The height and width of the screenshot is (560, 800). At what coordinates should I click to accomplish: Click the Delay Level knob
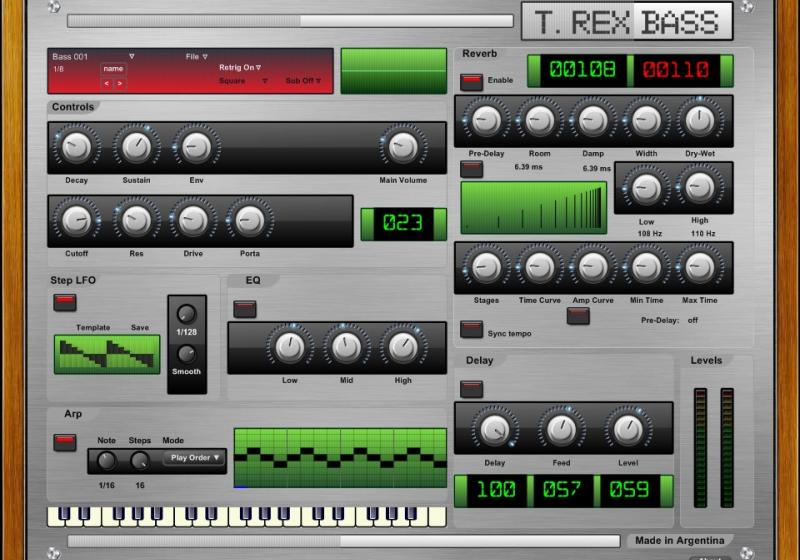[x=628, y=430]
